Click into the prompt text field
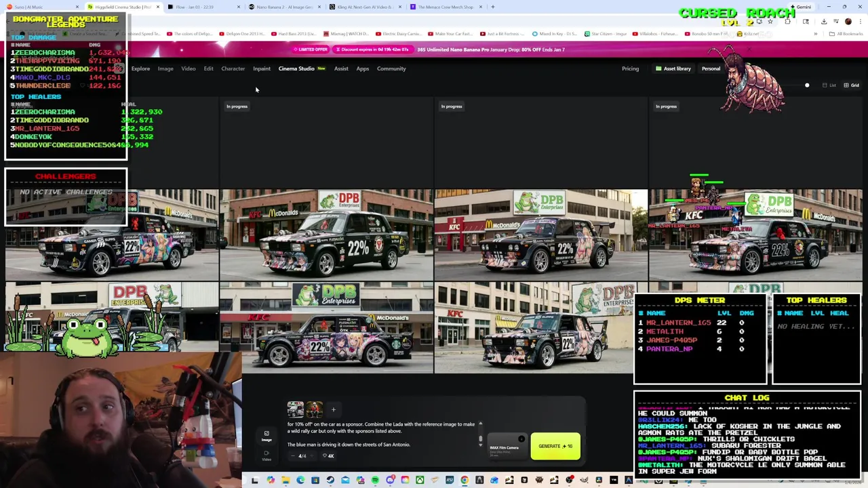 click(x=381, y=434)
